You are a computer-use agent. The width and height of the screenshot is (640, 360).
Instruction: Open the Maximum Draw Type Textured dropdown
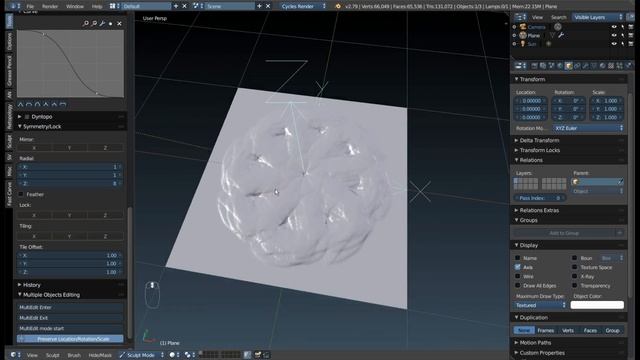tap(540, 305)
